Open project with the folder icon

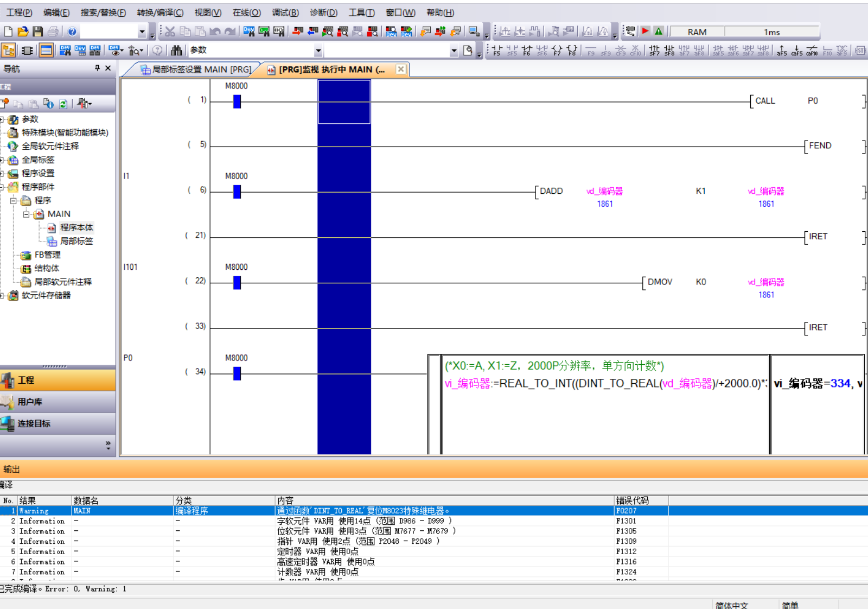(x=23, y=31)
